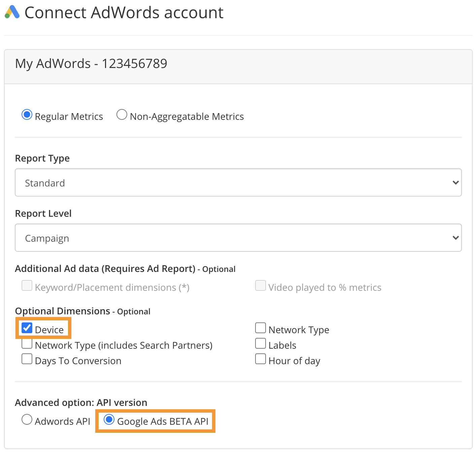Select the Regular Metrics radio button
The width and height of the screenshot is (476, 453).
[x=27, y=115]
